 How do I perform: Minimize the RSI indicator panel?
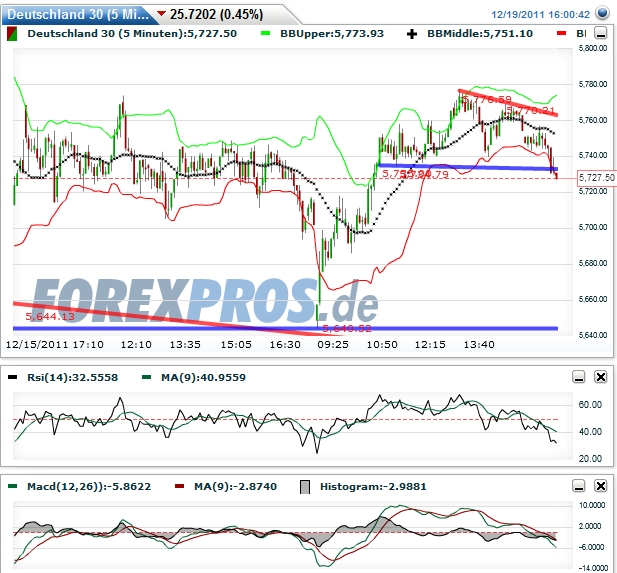point(578,377)
